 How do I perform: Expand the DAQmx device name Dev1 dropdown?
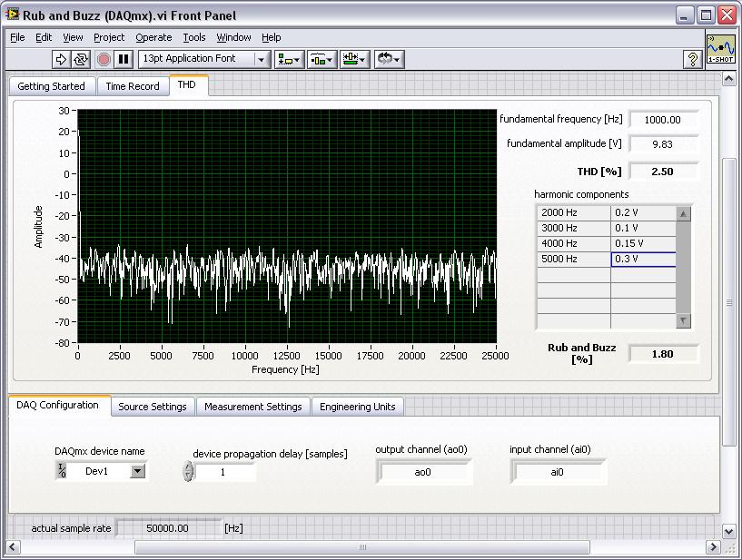[x=137, y=471]
